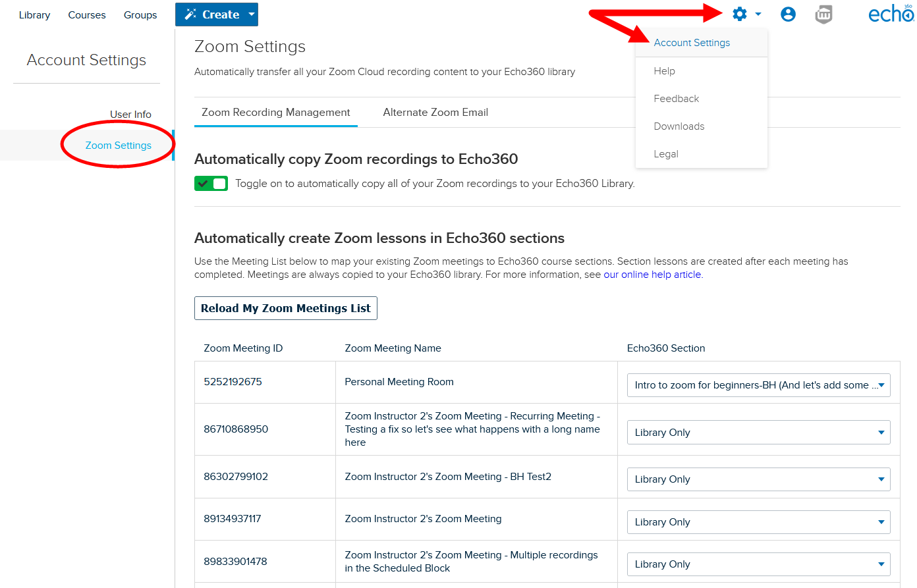
Task: Open section dropdown for meeting 89833901478
Action: tap(758, 564)
